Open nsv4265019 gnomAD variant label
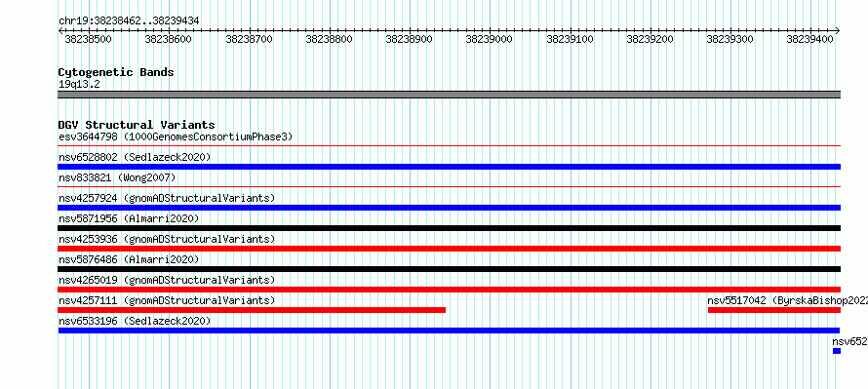This screenshot has height=389, width=868. 167,280
